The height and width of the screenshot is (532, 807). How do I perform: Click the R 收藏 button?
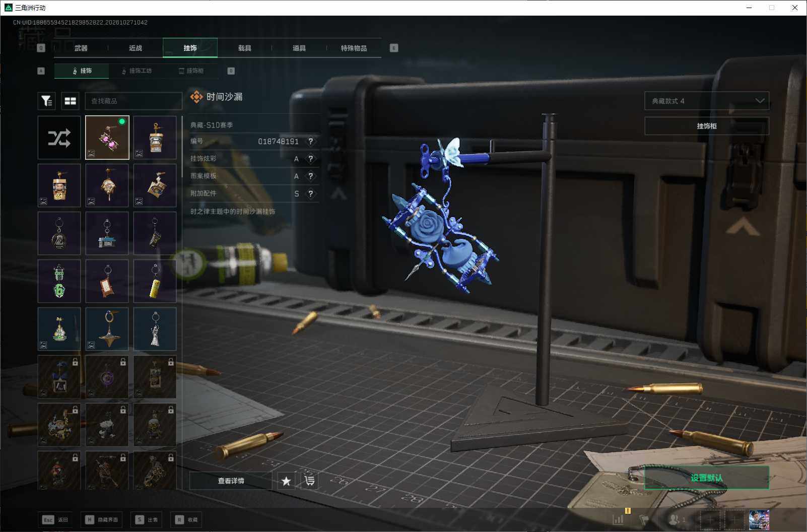(x=187, y=519)
